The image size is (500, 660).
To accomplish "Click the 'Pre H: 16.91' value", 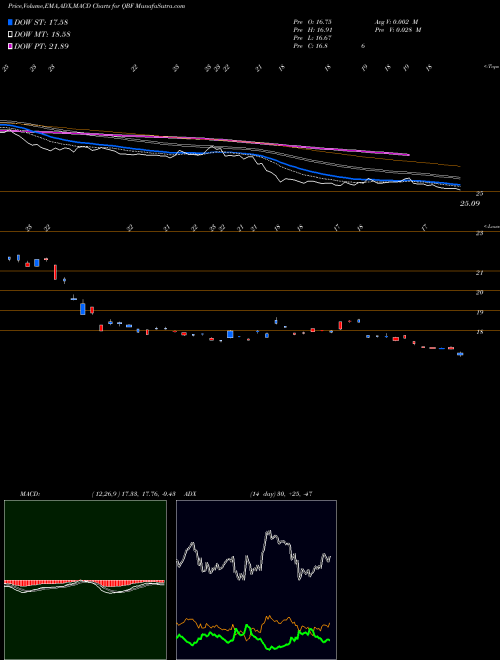I will tap(313, 30).
